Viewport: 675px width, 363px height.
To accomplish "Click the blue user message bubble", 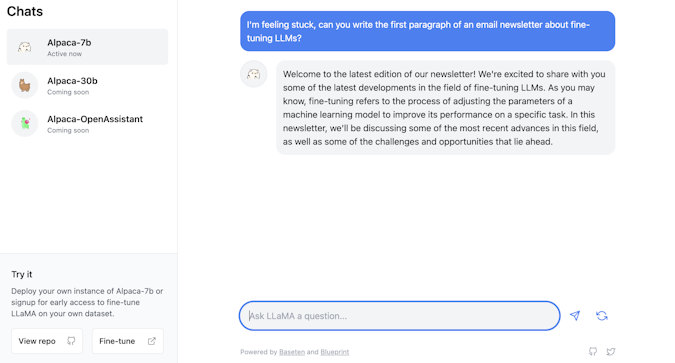I will coord(427,31).
